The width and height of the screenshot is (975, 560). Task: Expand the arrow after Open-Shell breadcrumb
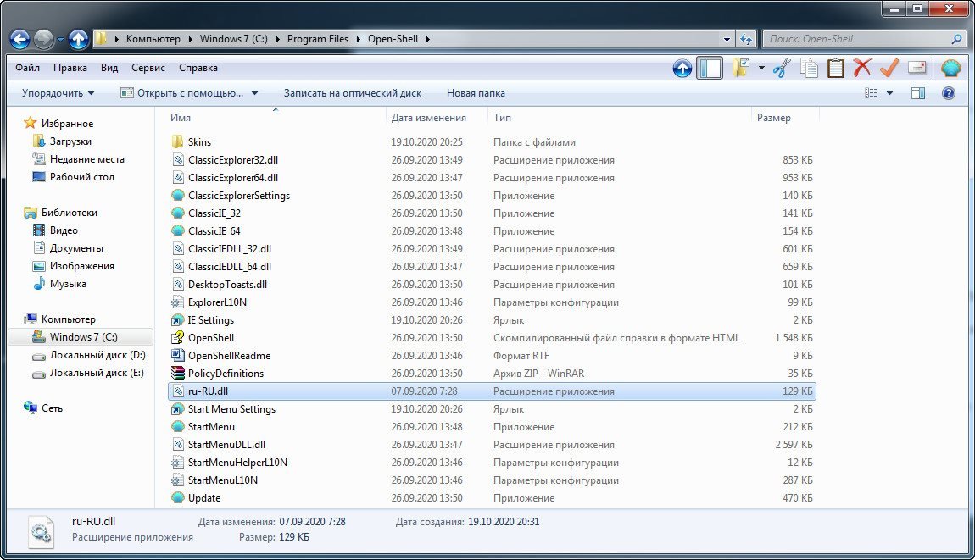[428, 39]
